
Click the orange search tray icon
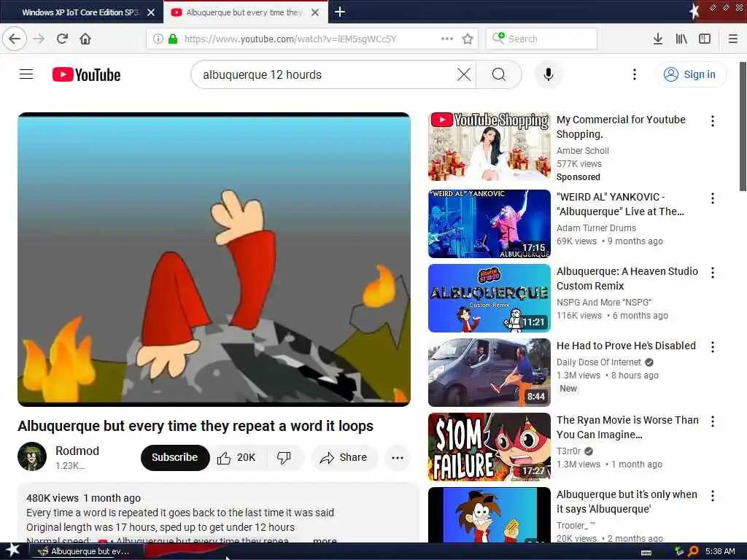pos(693,551)
